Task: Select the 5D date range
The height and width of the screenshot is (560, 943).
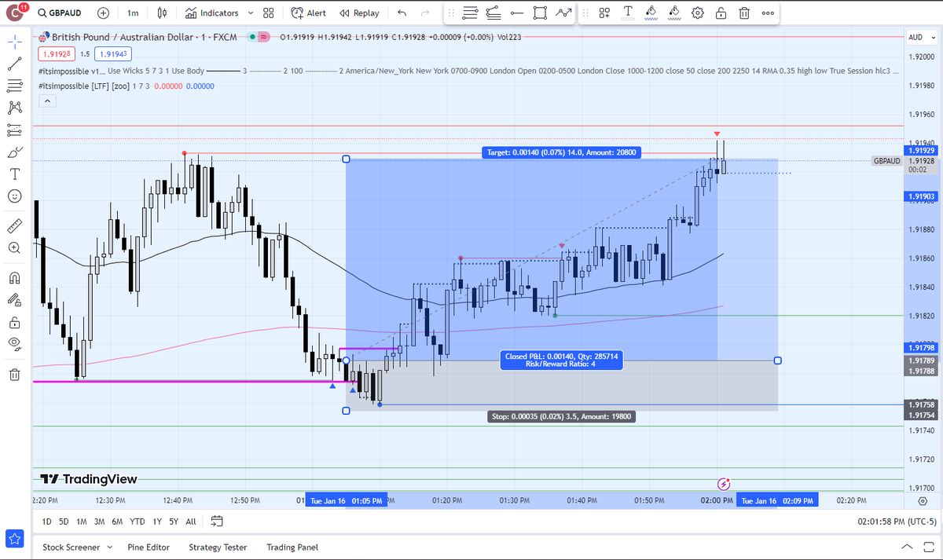Action: pyautogui.click(x=64, y=522)
